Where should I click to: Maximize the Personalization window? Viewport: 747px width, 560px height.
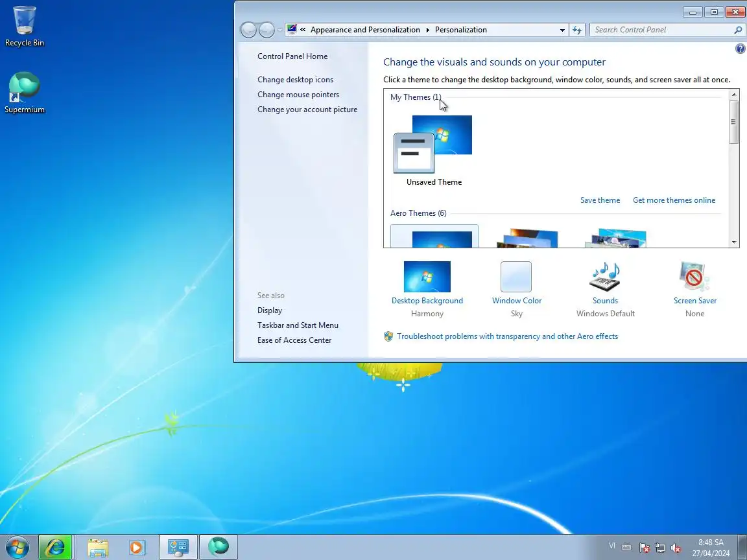click(714, 12)
